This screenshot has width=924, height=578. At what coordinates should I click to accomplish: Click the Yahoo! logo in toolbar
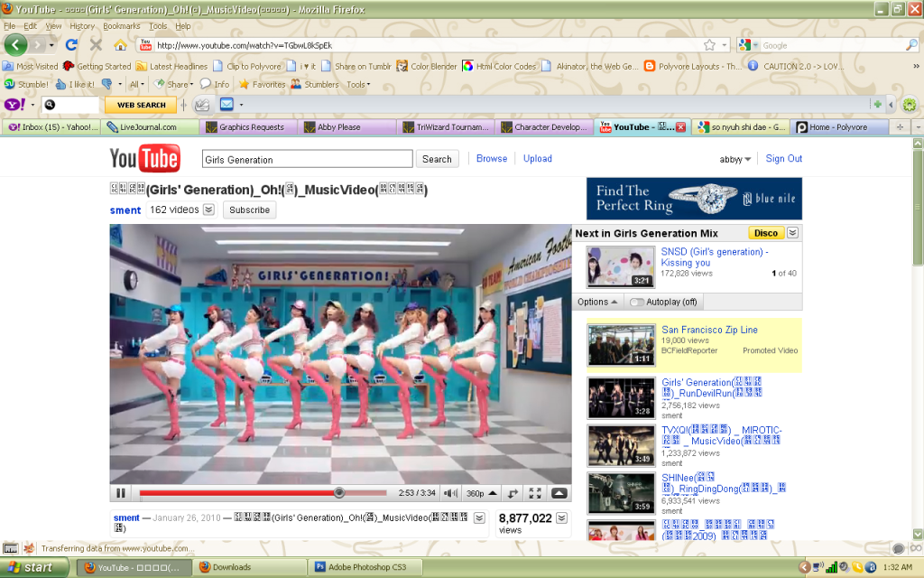14,105
